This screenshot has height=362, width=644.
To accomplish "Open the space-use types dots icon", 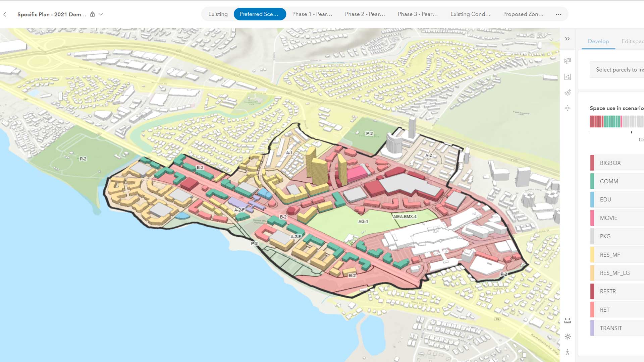I will [568, 77].
